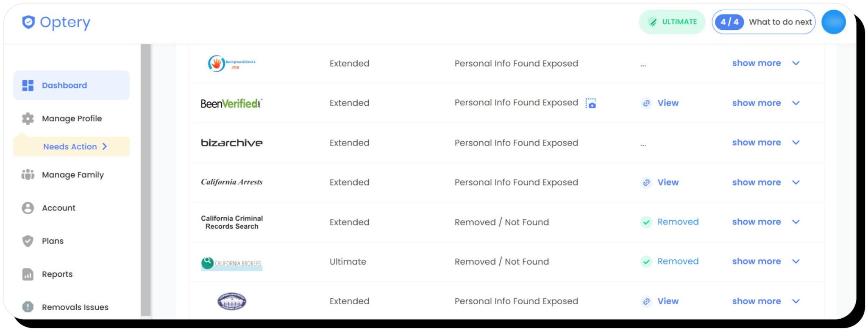Click the Account person icon
Viewport: 868px width, 331px height.
click(x=27, y=208)
